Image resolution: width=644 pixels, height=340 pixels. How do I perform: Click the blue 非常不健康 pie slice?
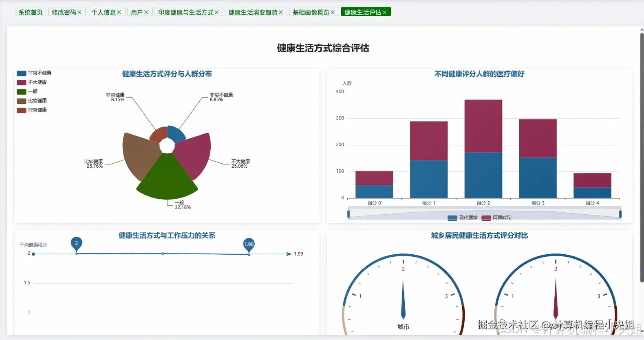coord(176,134)
